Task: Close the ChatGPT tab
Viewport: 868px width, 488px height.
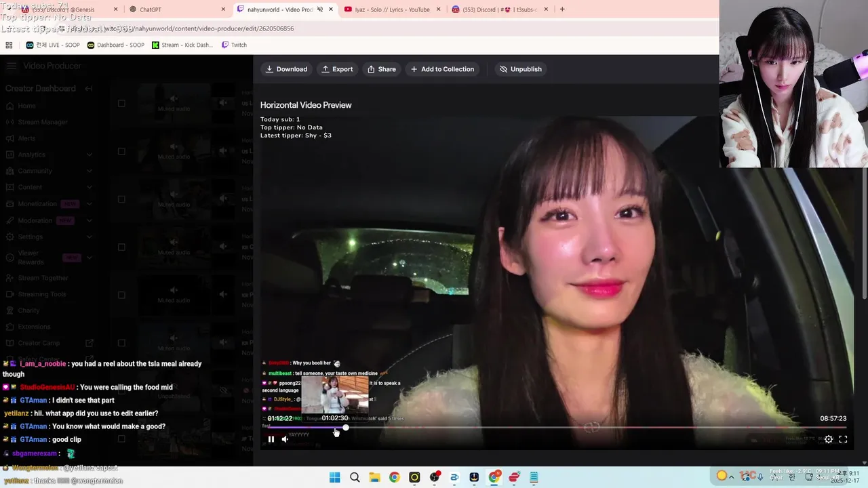Action: (x=223, y=9)
